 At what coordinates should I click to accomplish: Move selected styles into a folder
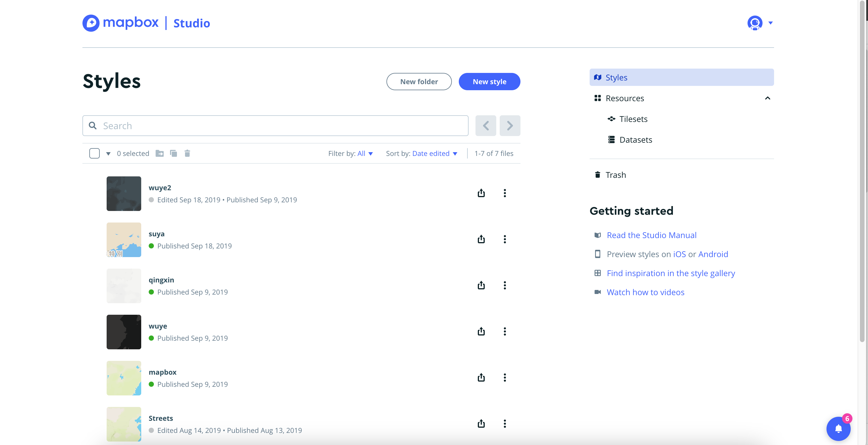[160, 153]
